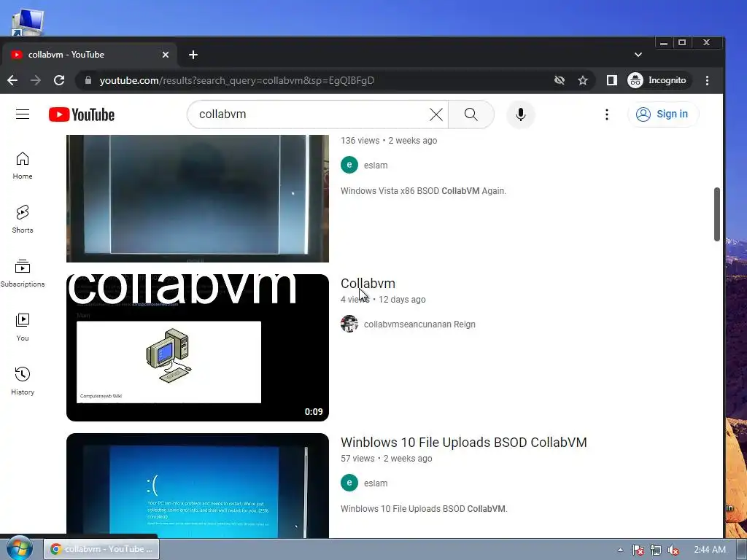747x560 pixels.
Task: Expand the tab search dropdown arrow
Action: point(638,55)
